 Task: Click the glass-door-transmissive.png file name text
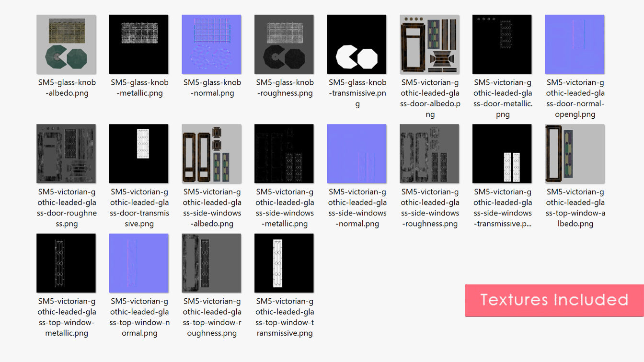click(x=139, y=208)
